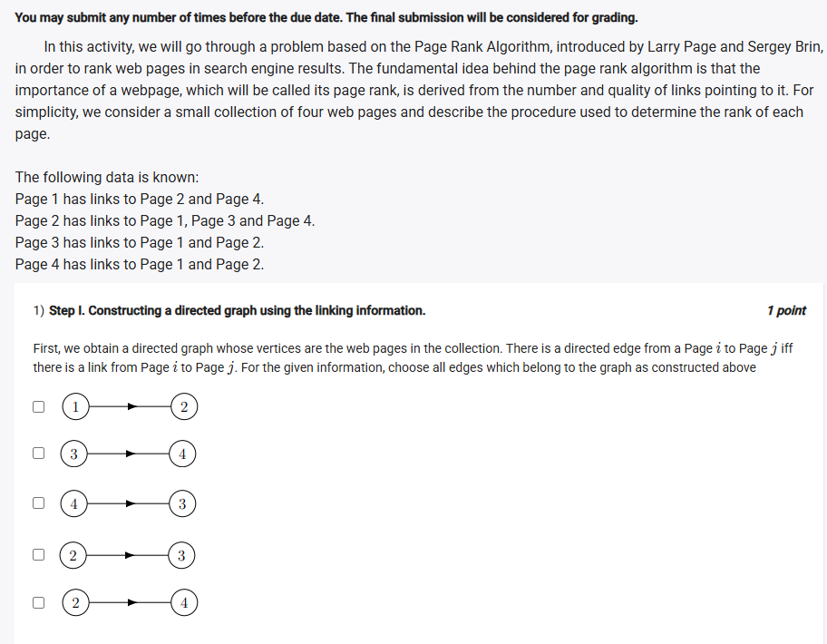Click the bold submission notice text at top

pyautogui.click(x=326, y=17)
